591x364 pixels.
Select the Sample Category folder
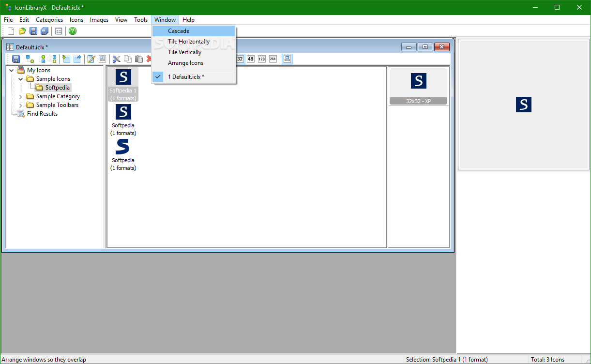tap(58, 96)
